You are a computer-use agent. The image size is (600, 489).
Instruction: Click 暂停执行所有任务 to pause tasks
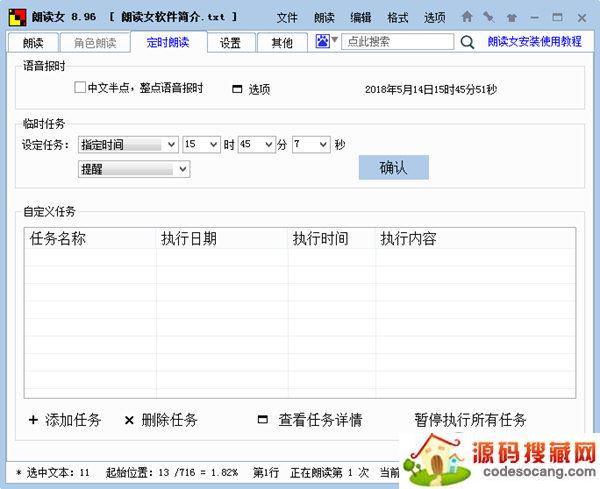tap(470, 420)
